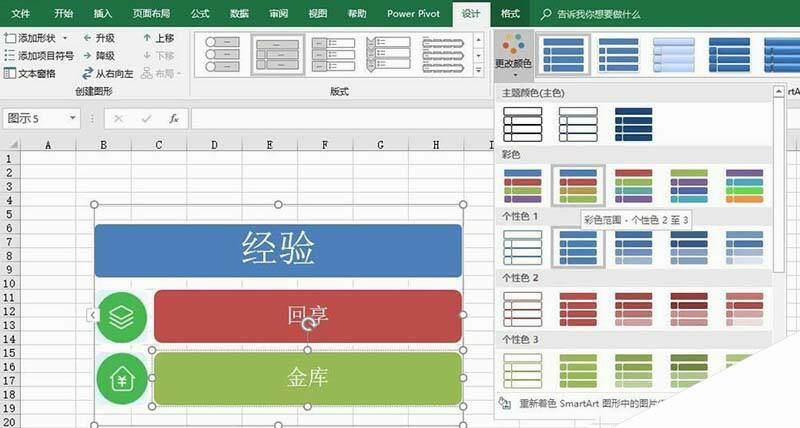Viewport: 800px width, 428px height.
Task: Select the highlighted second layout in 版式 gallery
Action: point(278,55)
